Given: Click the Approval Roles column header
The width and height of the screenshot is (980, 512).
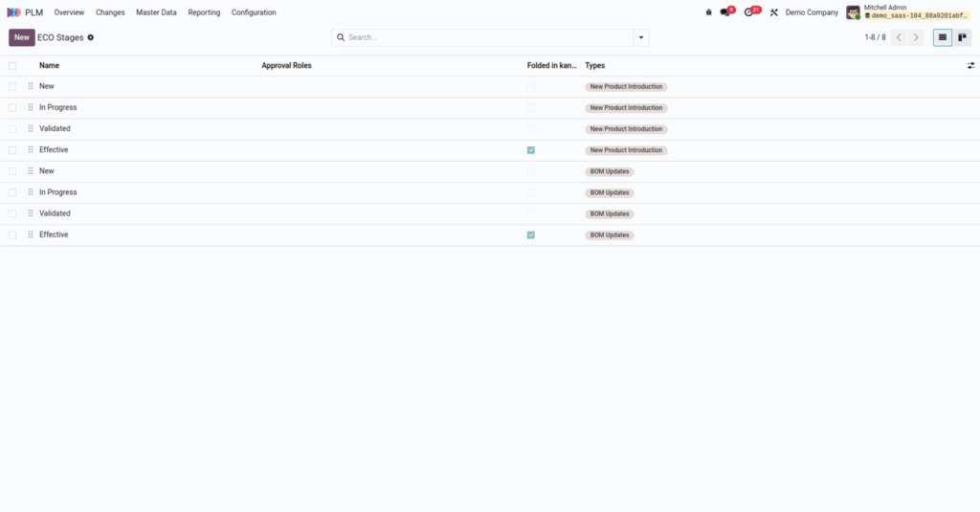Looking at the screenshot, I should pyautogui.click(x=286, y=66).
